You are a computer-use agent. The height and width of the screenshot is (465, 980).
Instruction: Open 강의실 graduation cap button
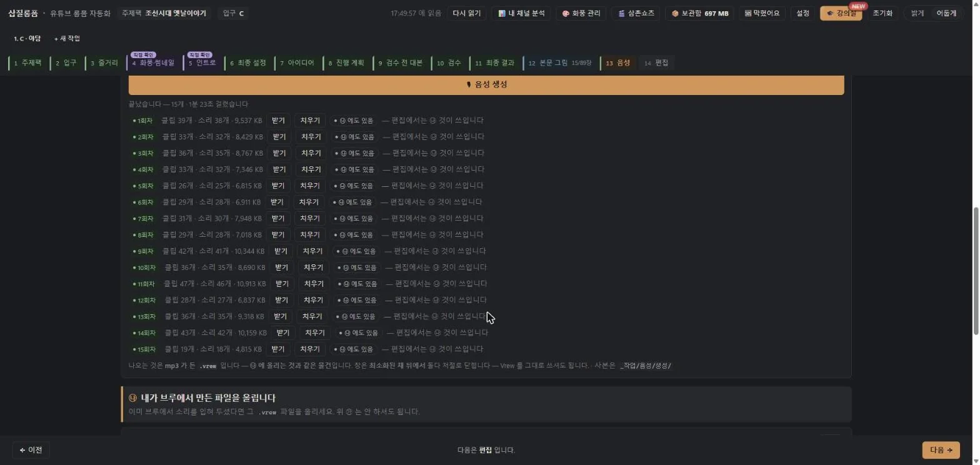tap(841, 13)
